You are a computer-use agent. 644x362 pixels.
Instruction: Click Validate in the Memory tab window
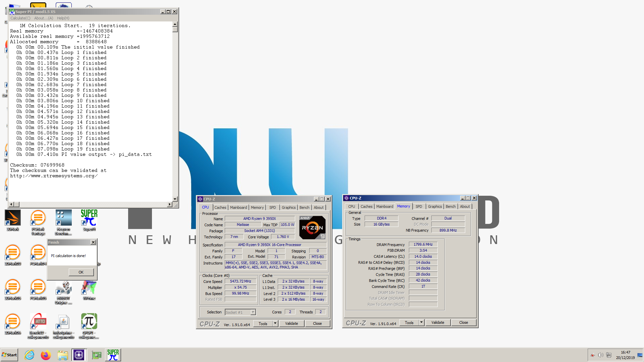pos(438,322)
